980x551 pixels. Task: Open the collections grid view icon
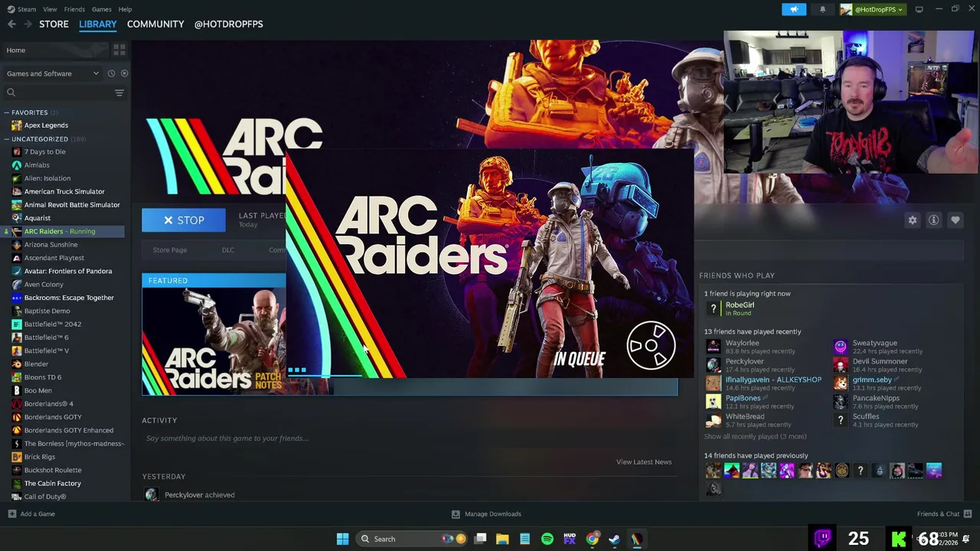pos(119,50)
